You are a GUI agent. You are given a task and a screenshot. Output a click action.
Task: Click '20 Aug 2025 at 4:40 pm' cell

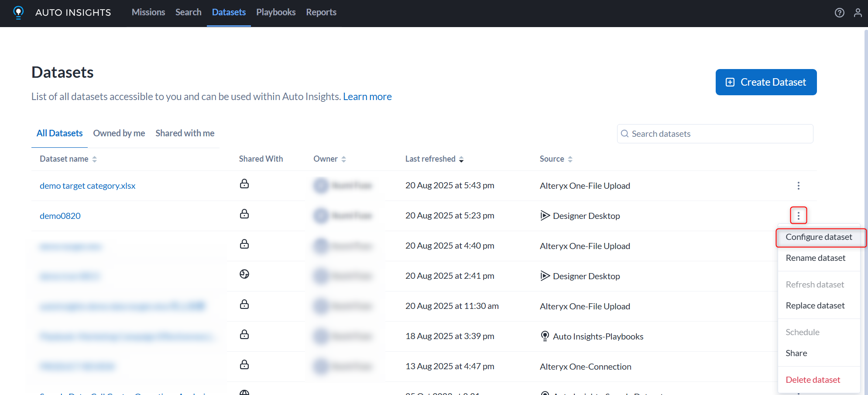point(449,246)
